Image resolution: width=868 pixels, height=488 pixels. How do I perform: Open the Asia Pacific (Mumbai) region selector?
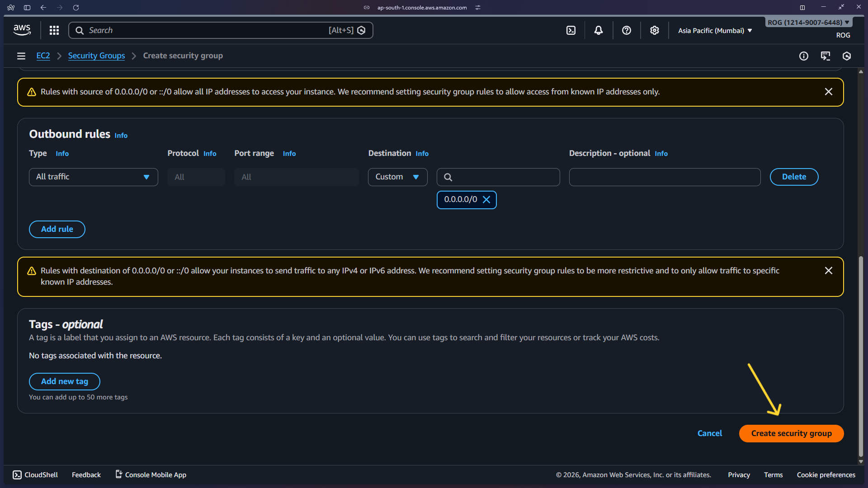715,31
